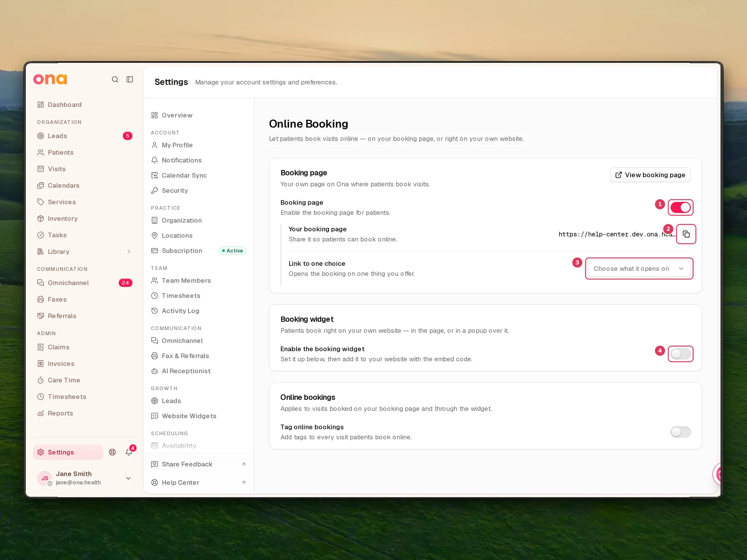747x560 pixels.
Task: Click the Patients people icon
Action: pos(40,153)
